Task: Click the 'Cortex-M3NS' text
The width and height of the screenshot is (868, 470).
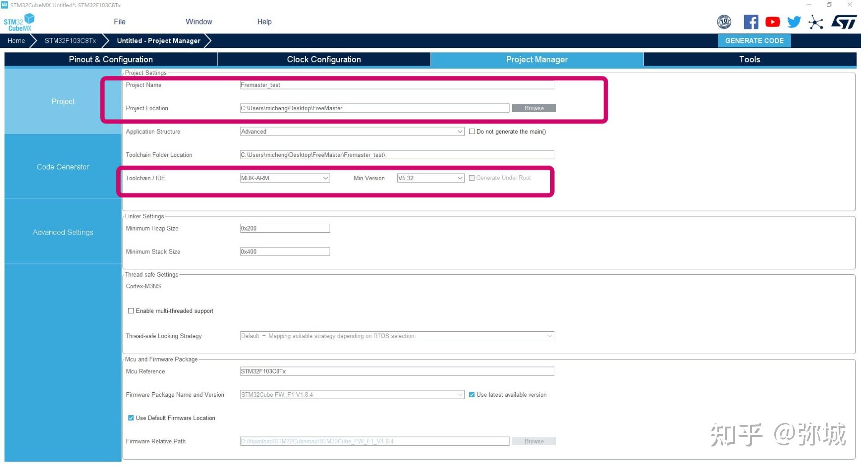Action: click(143, 286)
